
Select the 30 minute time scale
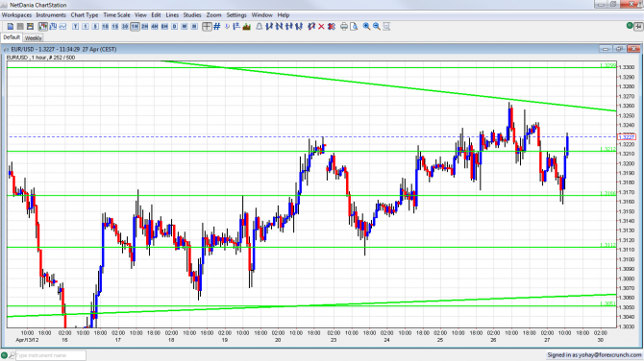click(125, 27)
